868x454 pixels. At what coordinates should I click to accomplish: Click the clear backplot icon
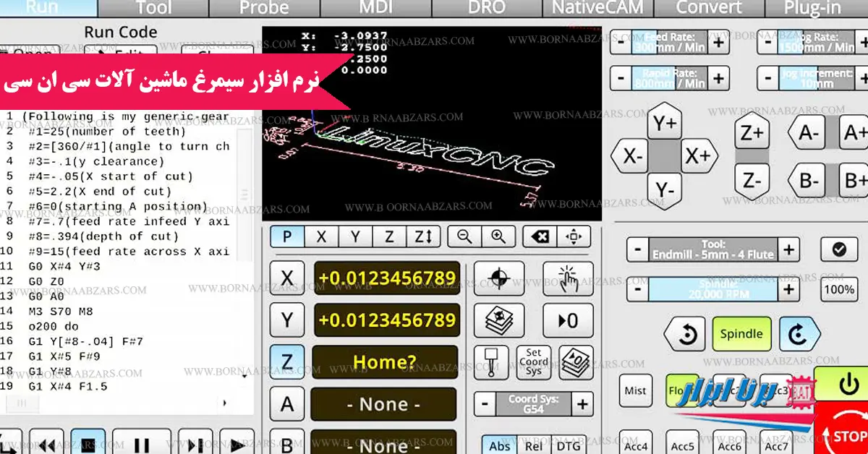(x=540, y=236)
